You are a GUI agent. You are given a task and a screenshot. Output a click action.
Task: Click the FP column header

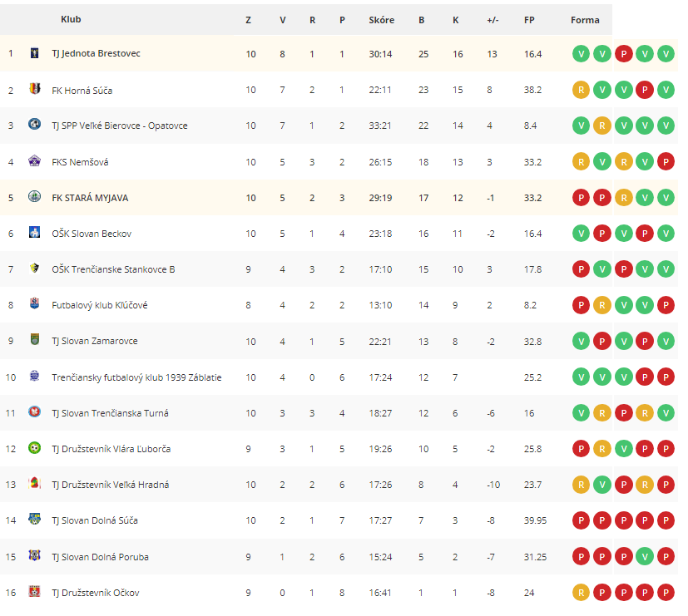(529, 20)
